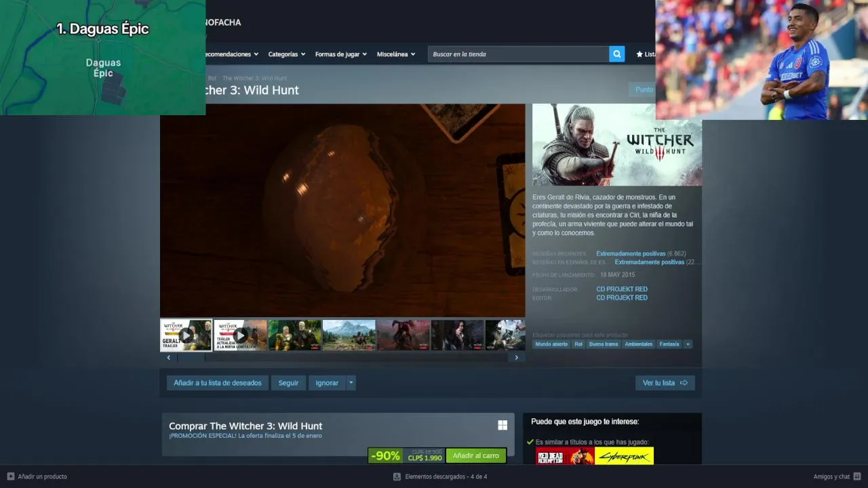
Task: Click the CLP$ 1.990 price
Action: coord(425,459)
